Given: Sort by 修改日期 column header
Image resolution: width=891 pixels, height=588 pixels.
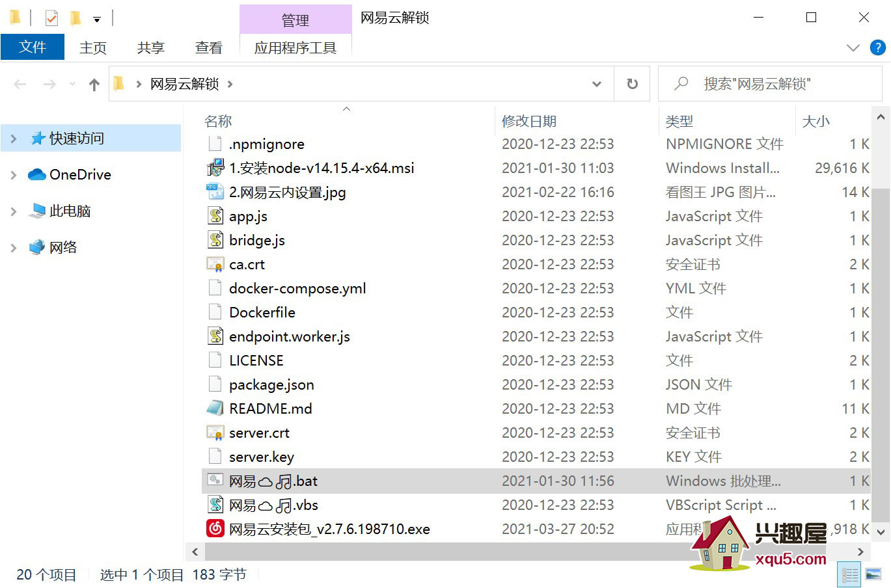Looking at the screenshot, I should (x=529, y=121).
